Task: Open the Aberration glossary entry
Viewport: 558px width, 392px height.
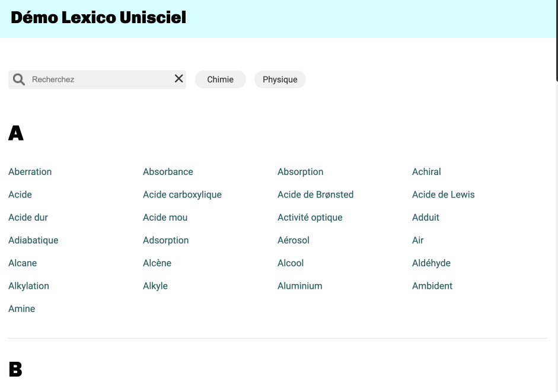Action: click(x=30, y=172)
